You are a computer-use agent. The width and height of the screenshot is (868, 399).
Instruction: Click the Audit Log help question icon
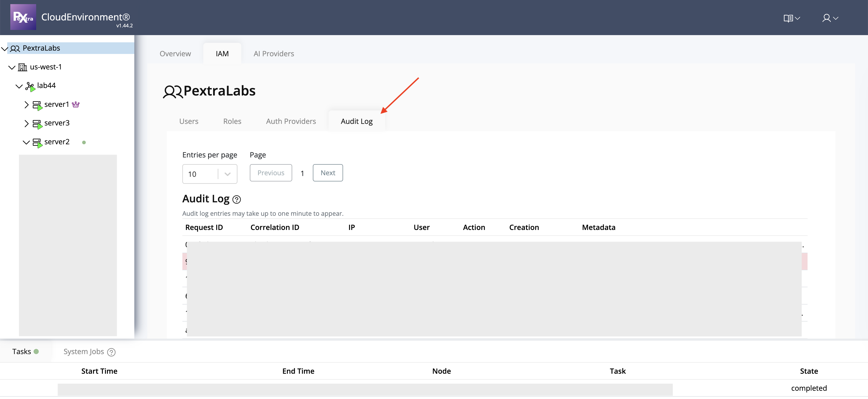(237, 200)
